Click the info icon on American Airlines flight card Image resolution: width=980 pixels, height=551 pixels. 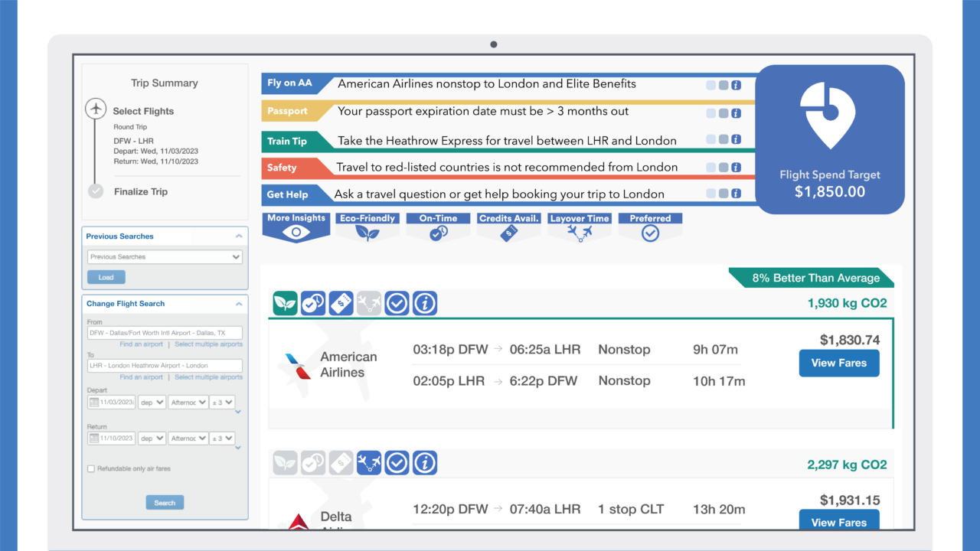425,303
